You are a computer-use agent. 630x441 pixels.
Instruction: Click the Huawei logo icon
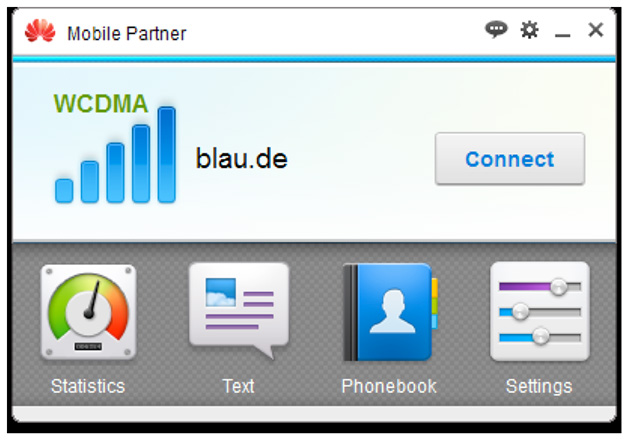pos(40,31)
